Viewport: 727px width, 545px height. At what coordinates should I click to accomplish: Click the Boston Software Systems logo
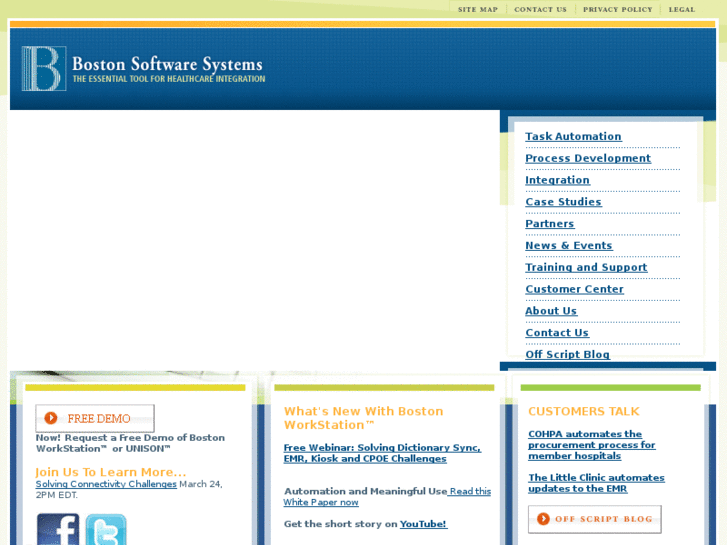(x=143, y=68)
